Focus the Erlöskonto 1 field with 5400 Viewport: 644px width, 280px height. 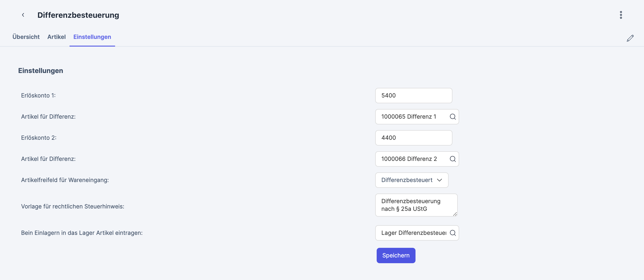[414, 96]
